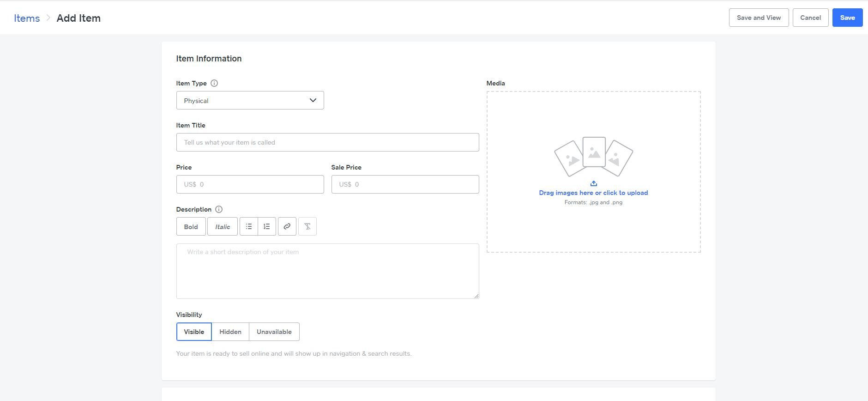Go back to Items breadcrumb

click(27, 18)
